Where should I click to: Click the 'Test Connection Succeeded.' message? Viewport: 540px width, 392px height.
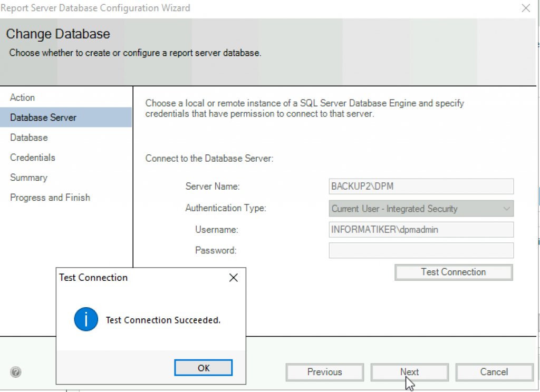pos(163,320)
